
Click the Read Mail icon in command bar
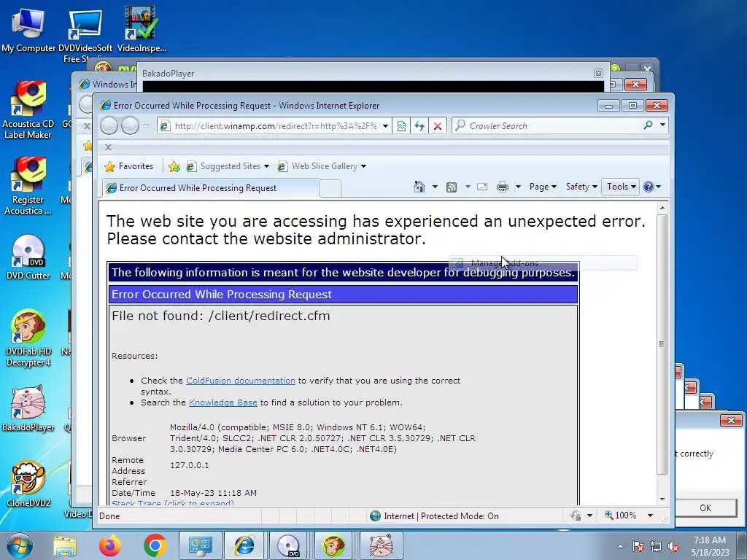[x=482, y=187]
